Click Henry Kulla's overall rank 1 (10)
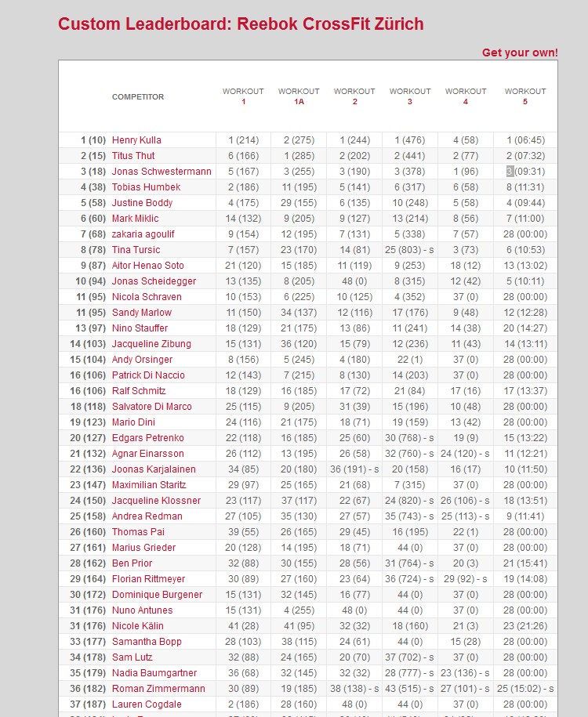 pyautogui.click(x=93, y=140)
